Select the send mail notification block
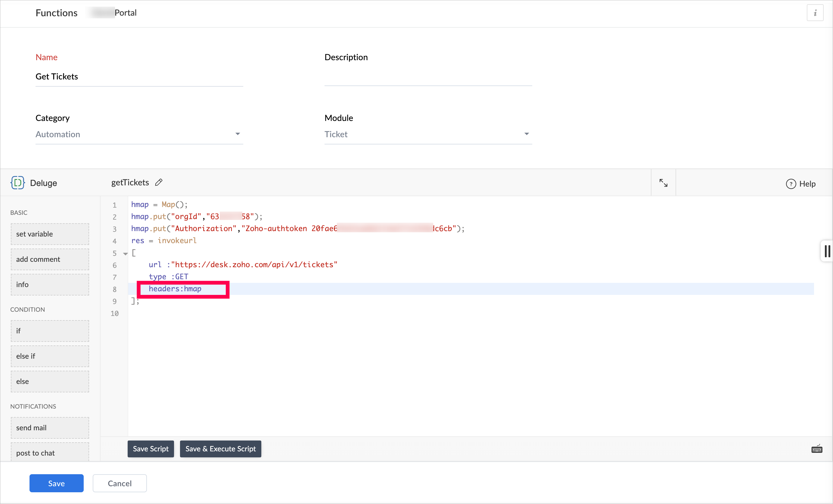 [x=50, y=428]
